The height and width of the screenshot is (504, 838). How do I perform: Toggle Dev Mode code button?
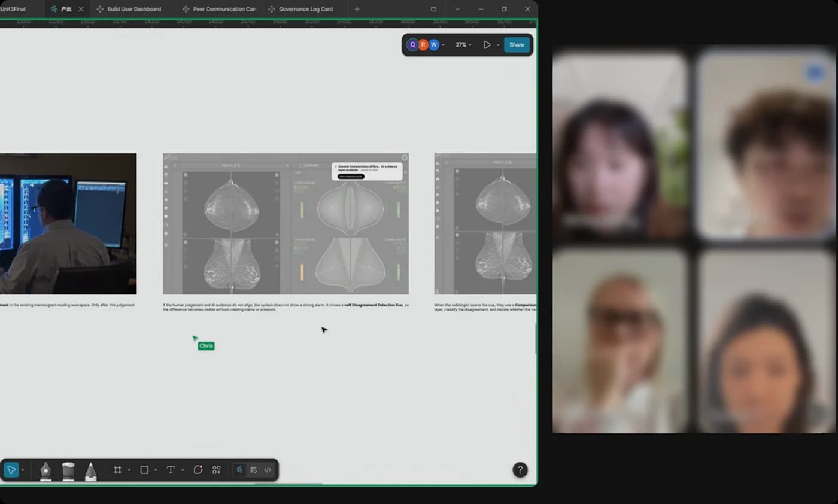[x=268, y=470]
